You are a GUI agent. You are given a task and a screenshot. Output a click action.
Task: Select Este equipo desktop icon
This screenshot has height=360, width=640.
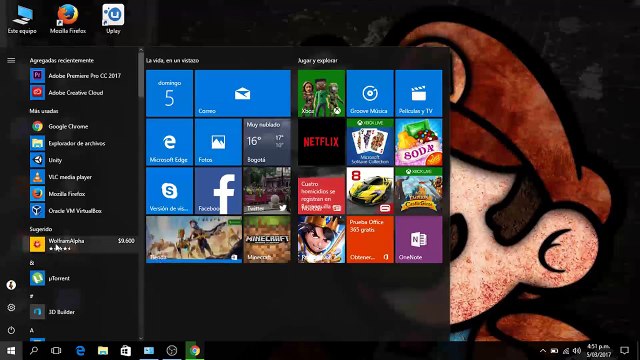(22, 19)
